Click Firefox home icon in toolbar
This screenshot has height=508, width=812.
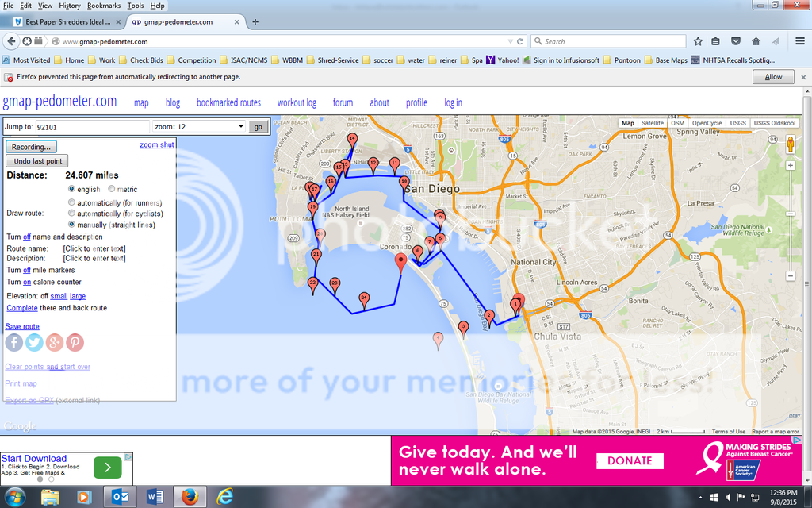tap(756, 41)
